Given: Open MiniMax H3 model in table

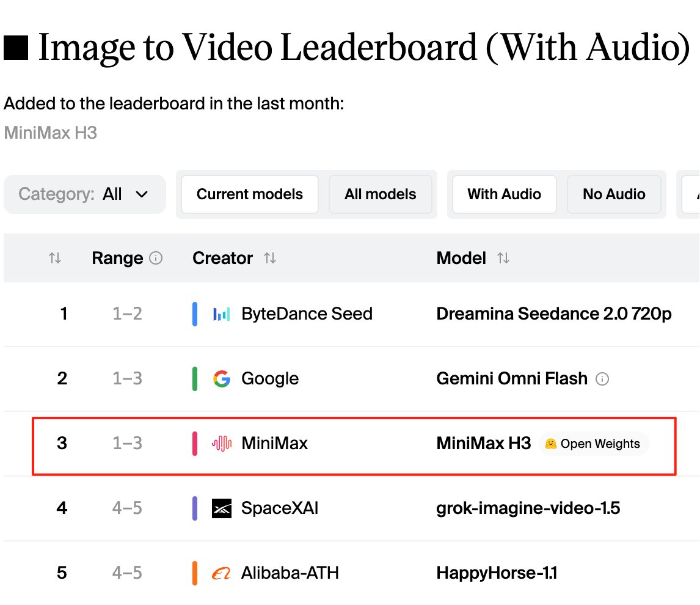Looking at the screenshot, I should coord(484,444).
